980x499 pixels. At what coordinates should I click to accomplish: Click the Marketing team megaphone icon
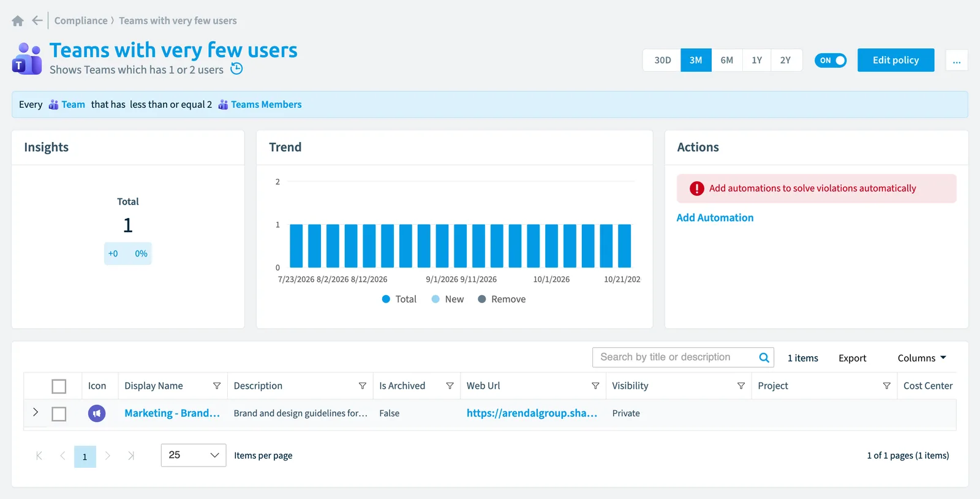point(97,413)
